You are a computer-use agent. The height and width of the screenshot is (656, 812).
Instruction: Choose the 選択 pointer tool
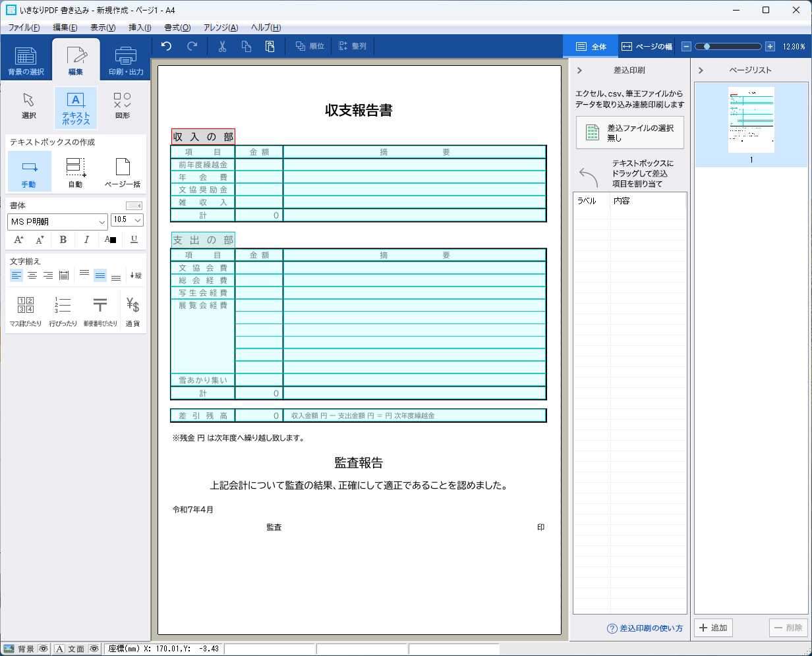[28, 106]
